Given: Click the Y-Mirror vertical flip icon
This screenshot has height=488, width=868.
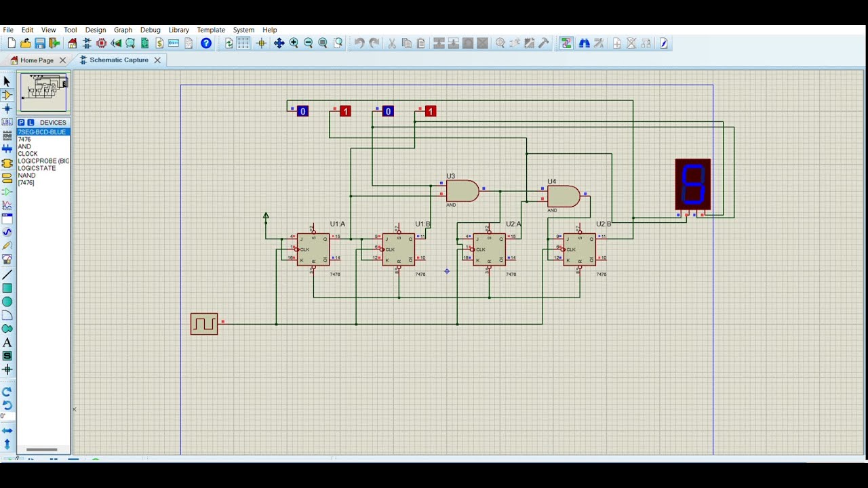Looking at the screenshot, I should coord(7,444).
